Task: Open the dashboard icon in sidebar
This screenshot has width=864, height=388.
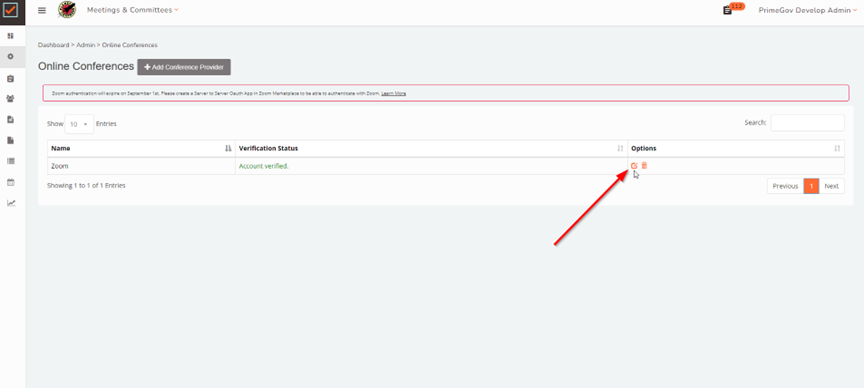Action: point(10,36)
